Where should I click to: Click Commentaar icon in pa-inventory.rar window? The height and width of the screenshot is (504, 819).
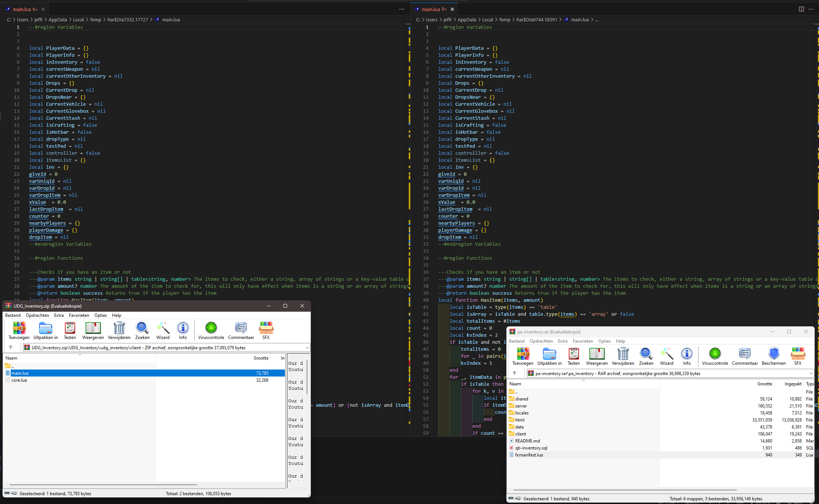[x=745, y=353]
